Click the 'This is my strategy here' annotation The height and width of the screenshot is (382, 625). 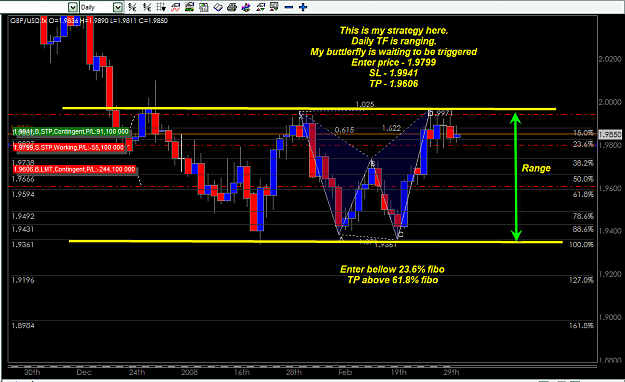coord(393,31)
